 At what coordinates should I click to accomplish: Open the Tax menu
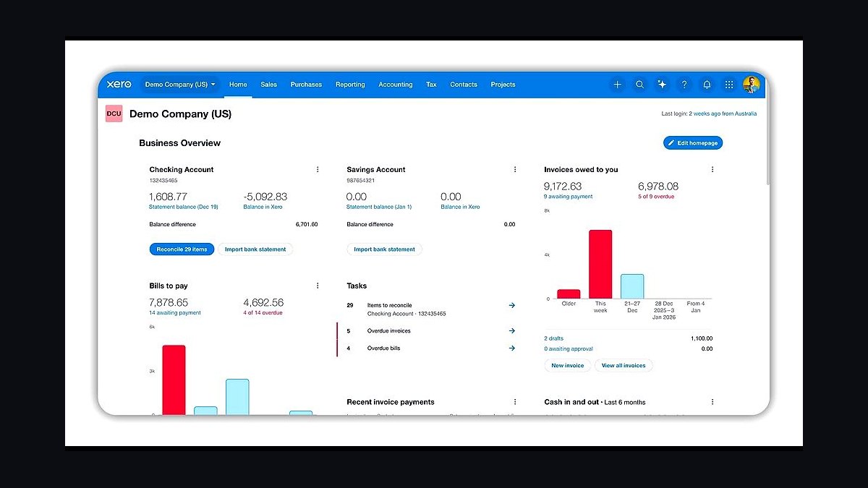(x=431, y=85)
